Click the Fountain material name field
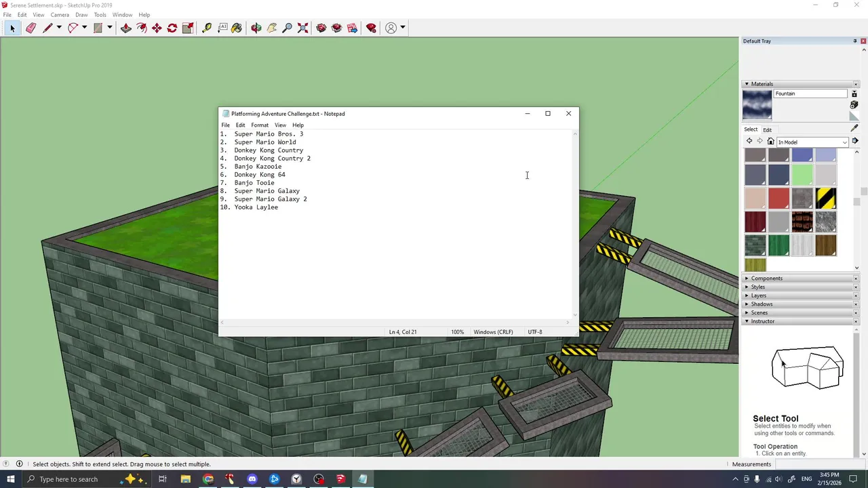Screen dimensions: 868x488 point(810,94)
